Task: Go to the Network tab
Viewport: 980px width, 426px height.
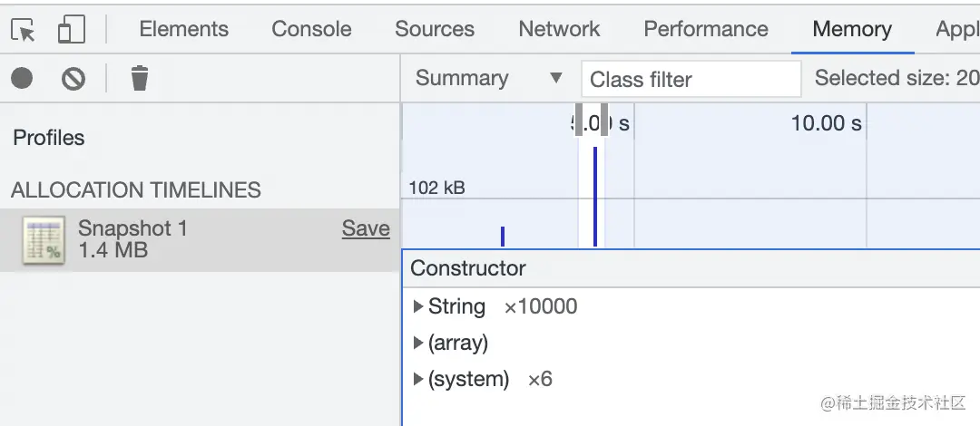Action: click(x=559, y=29)
